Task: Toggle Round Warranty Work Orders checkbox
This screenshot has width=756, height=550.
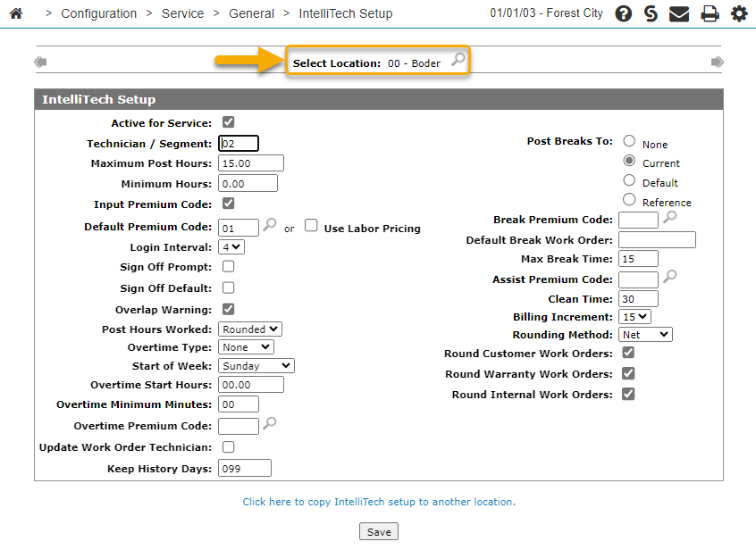Action: [628, 373]
